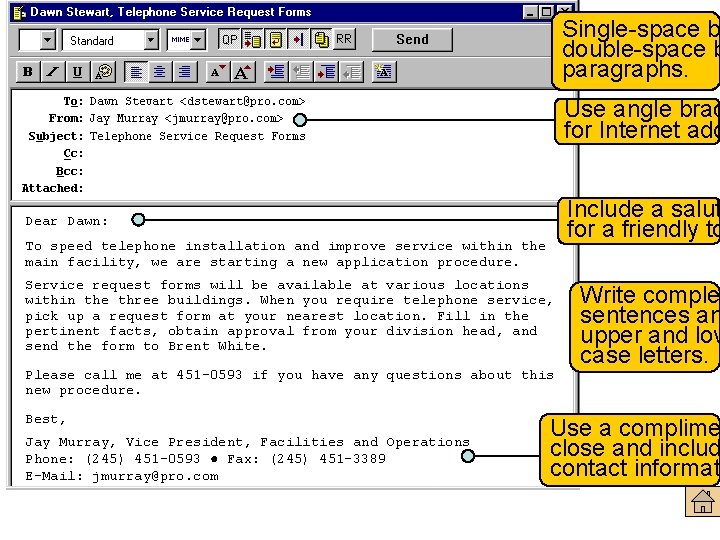Click the line starting "Please call me at 451-0593"

point(289,376)
